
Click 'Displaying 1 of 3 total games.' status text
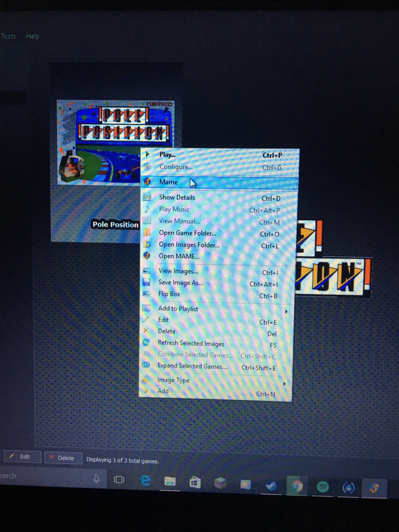pyautogui.click(x=122, y=460)
